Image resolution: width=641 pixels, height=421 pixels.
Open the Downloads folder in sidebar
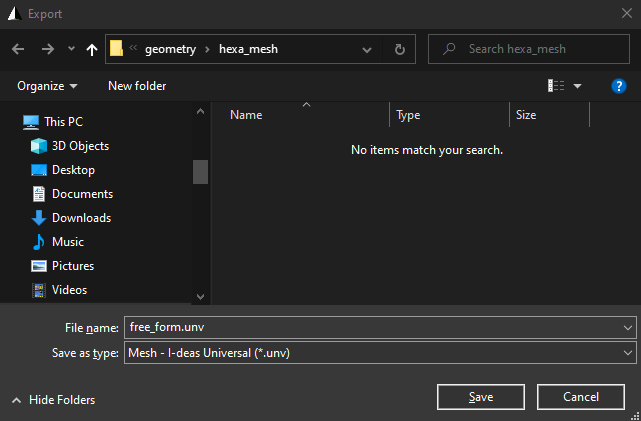tap(81, 218)
